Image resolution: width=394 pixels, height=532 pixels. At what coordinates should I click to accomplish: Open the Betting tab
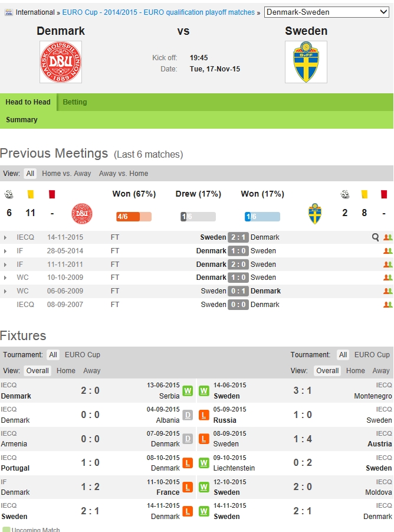pyautogui.click(x=75, y=102)
